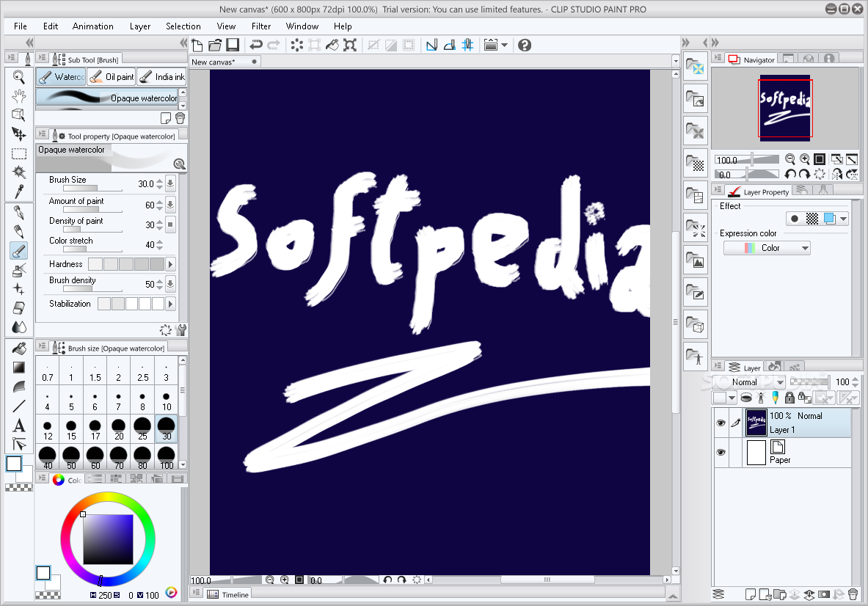The image size is (868, 606).
Task: Toggle the border effect circle button
Action: [x=795, y=219]
